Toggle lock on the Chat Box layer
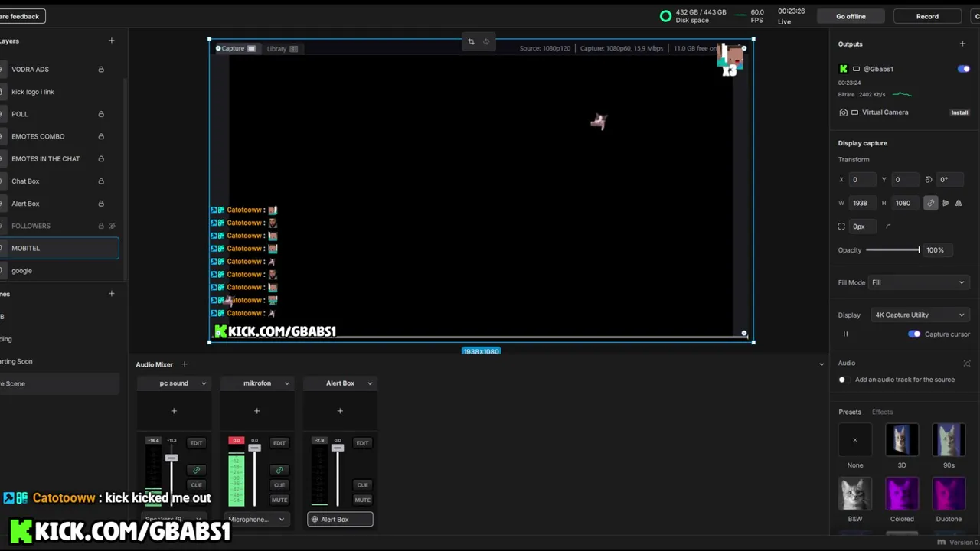This screenshot has height=551, width=980. click(101, 181)
